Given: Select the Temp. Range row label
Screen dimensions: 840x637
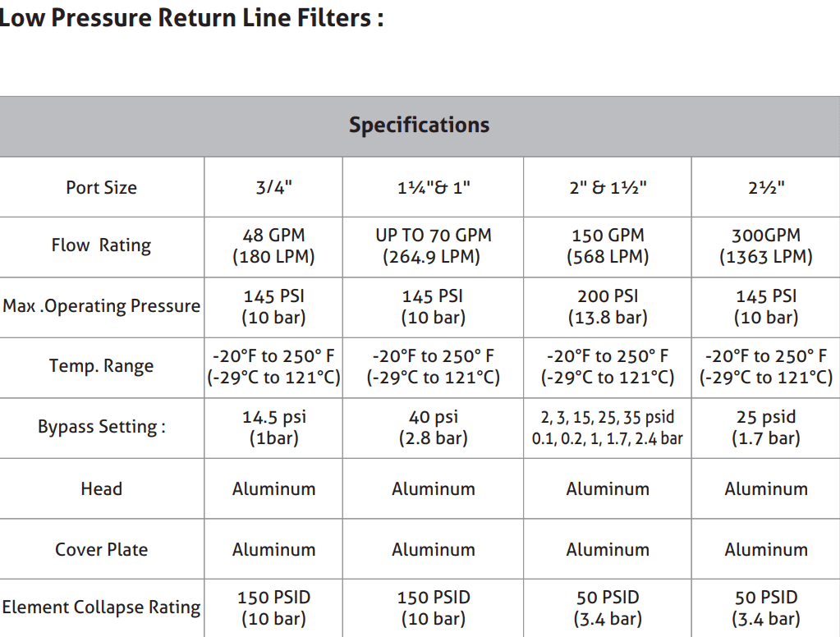Looking at the screenshot, I should click(101, 368).
